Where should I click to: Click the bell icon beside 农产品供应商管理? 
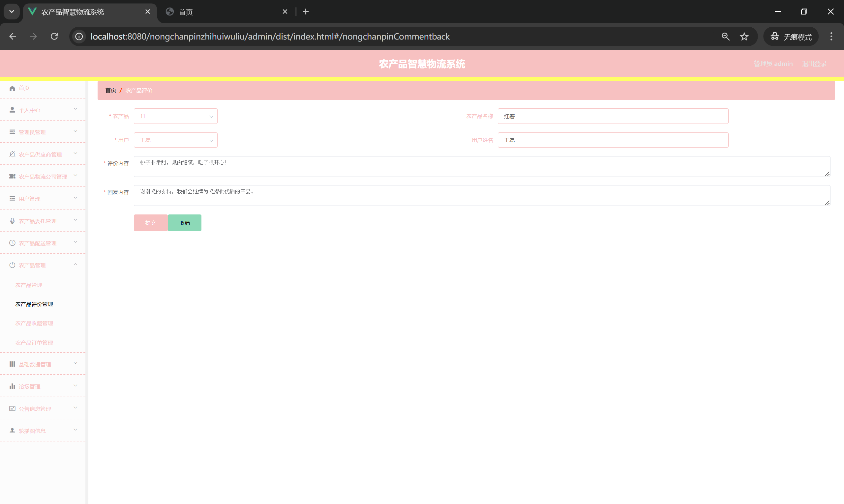12,154
